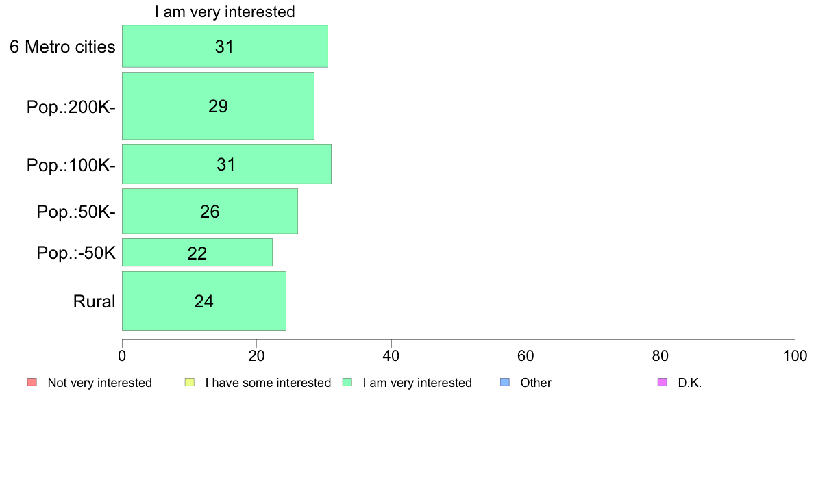Select the Pop.:50K- bar showing 26
814x504 pixels.
coord(210,211)
